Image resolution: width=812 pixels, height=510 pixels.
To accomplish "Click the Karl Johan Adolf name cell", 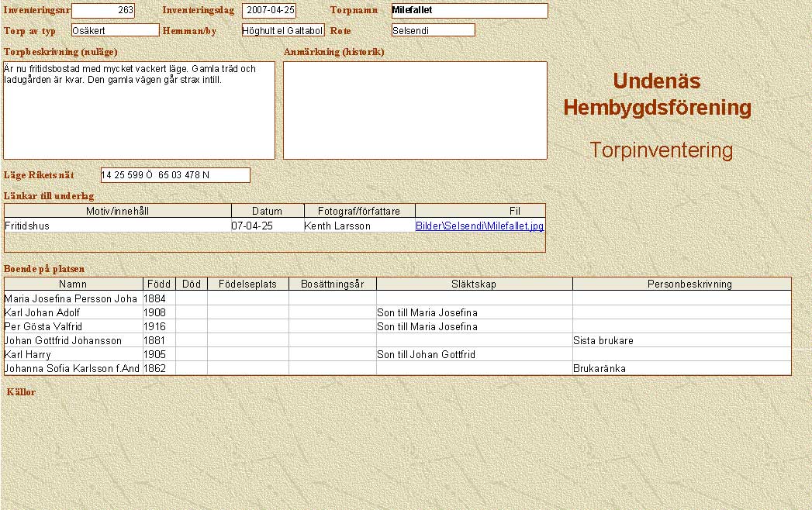I will point(71,312).
